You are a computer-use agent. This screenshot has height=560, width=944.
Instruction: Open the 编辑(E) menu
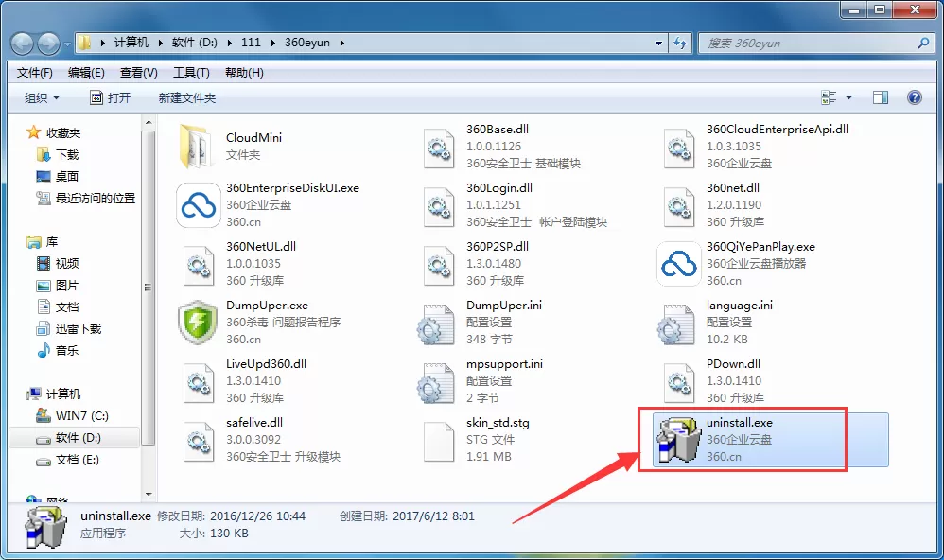pyautogui.click(x=86, y=72)
